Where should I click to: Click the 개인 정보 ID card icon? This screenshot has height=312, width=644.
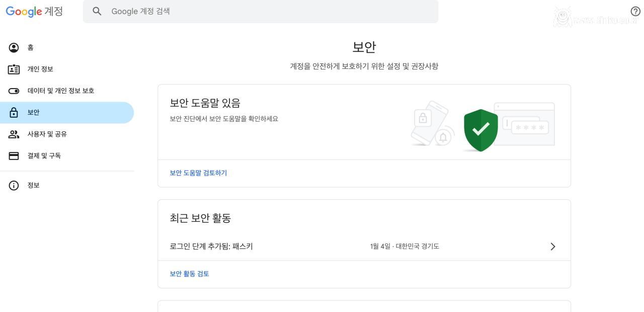tap(14, 69)
